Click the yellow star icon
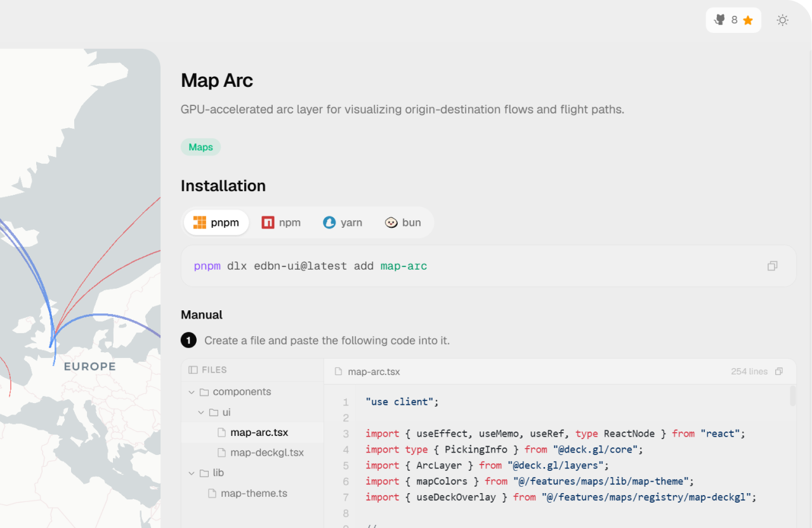This screenshot has width=812, height=528. [x=748, y=20]
